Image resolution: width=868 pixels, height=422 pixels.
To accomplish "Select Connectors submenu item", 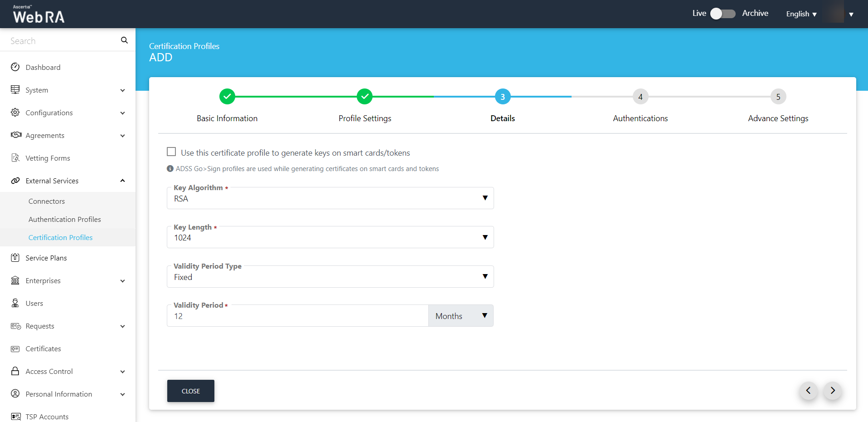I will click(47, 201).
